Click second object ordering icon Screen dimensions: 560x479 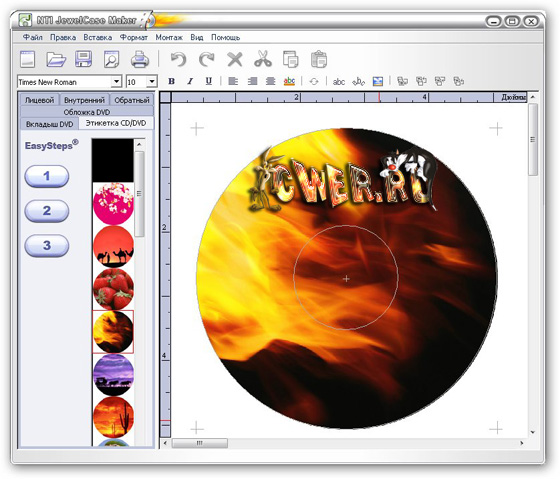click(x=421, y=81)
